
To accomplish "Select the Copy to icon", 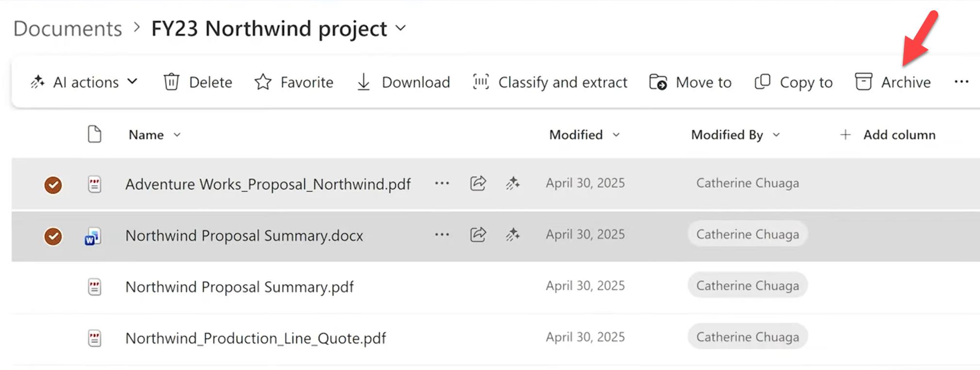I will click(x=793, y=82).
